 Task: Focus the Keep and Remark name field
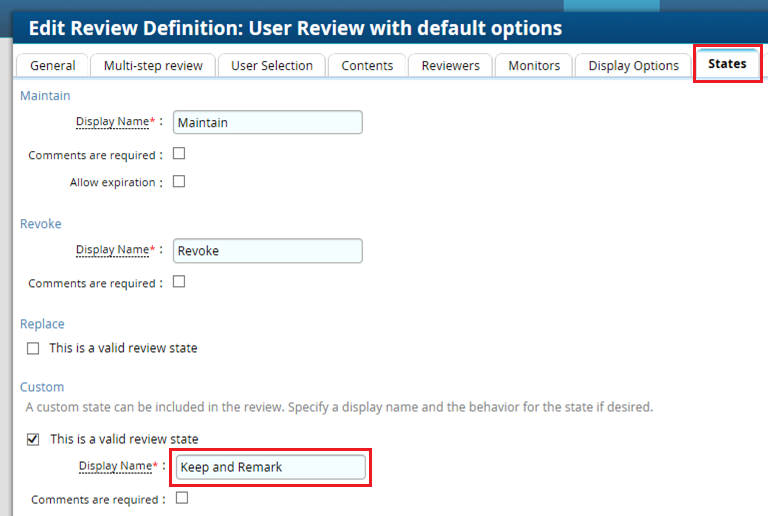[270, 467]
